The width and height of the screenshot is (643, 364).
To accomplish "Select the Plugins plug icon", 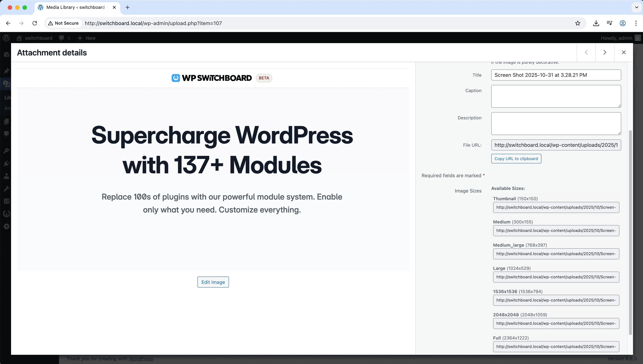I will click(7, 163).
